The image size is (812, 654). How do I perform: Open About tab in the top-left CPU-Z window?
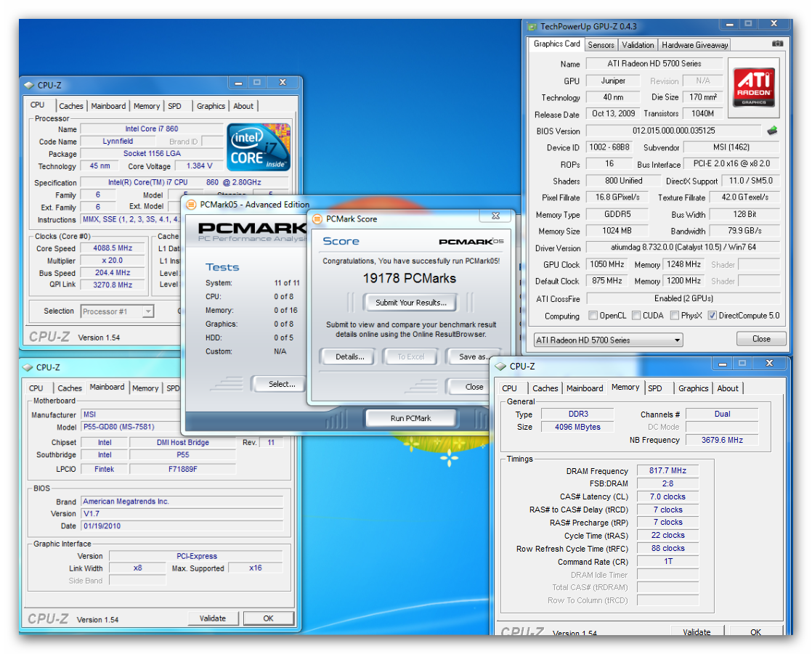243,106
